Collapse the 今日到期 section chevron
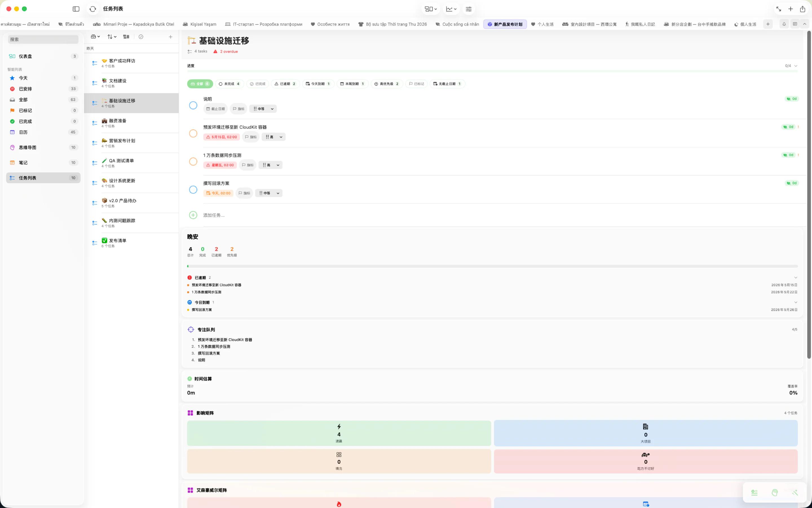The image size is (812, 508). 796,302
